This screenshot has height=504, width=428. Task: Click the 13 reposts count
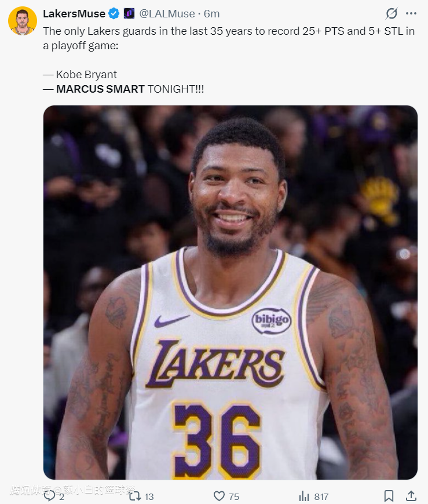149,496
